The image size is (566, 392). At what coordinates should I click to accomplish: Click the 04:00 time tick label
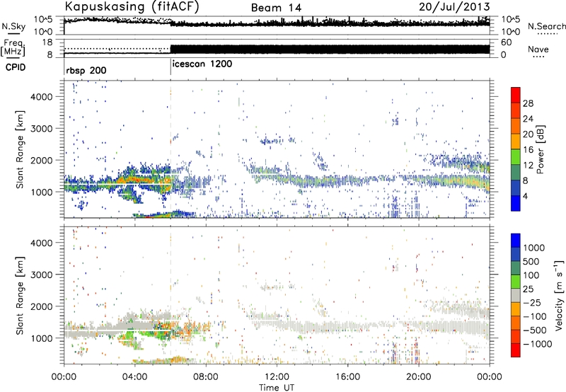point(135,377)
